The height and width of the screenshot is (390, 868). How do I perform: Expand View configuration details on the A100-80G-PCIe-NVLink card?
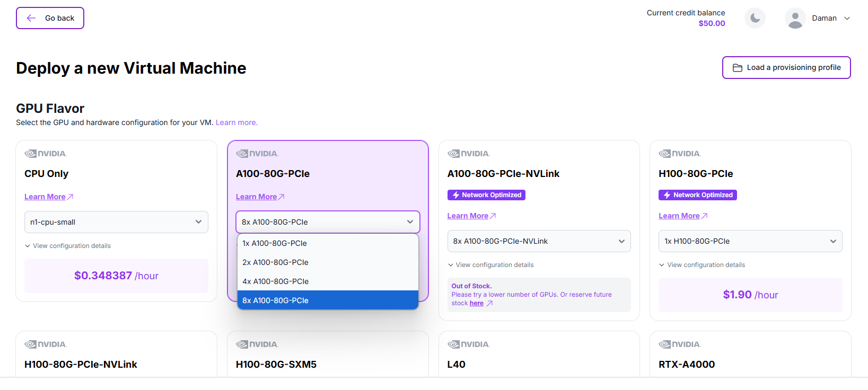491,265
